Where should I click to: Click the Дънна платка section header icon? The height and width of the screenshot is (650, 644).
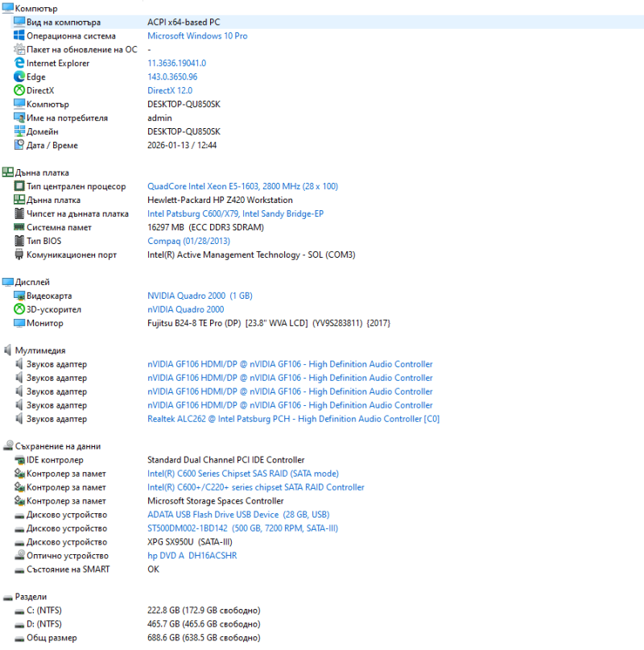(x=8, y=172)
